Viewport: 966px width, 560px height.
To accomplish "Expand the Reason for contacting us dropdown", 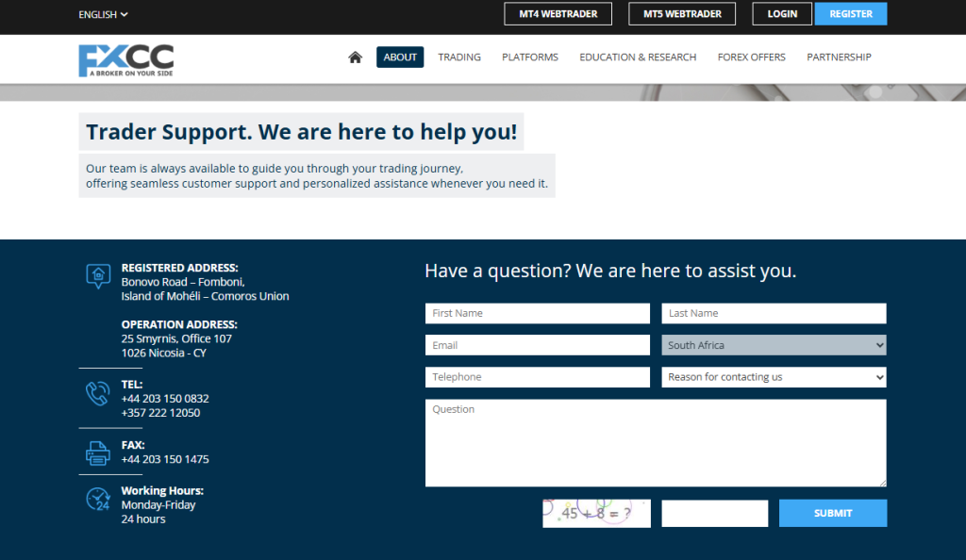I will pos(774,377).
